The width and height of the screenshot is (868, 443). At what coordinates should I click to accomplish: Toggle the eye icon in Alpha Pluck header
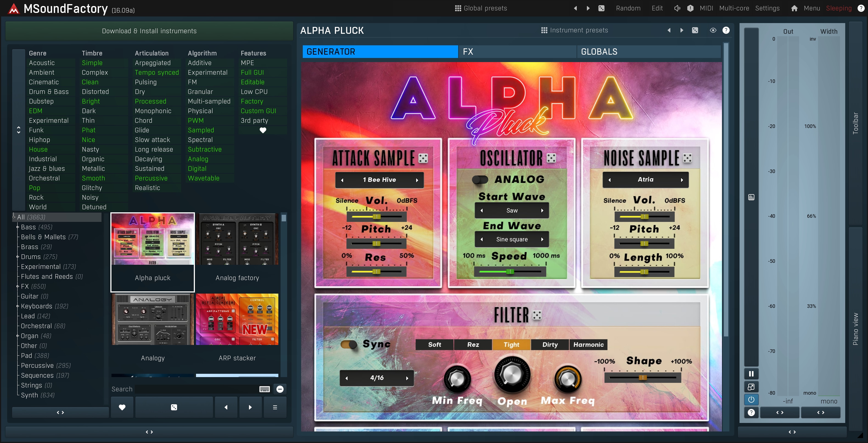coord(713,30)
